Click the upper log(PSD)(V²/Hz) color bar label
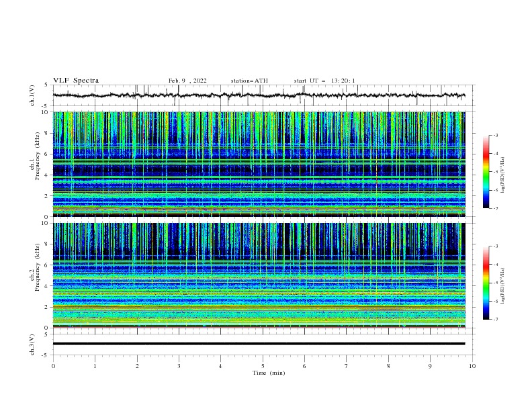The width and height of the screenshot is (532, 411). point(503,175)
